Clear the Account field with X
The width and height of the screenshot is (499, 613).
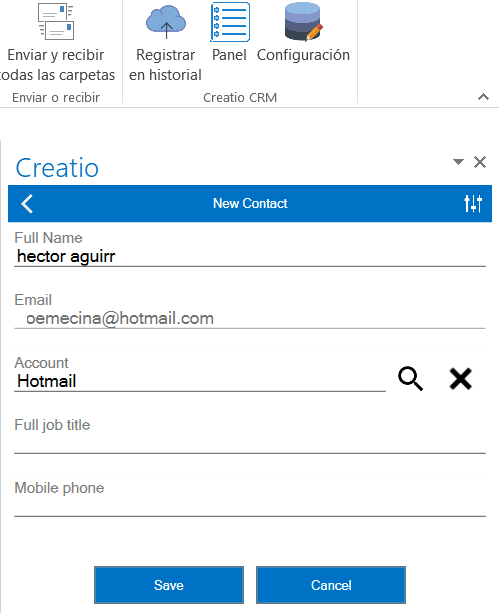click(x=461, y=378)
